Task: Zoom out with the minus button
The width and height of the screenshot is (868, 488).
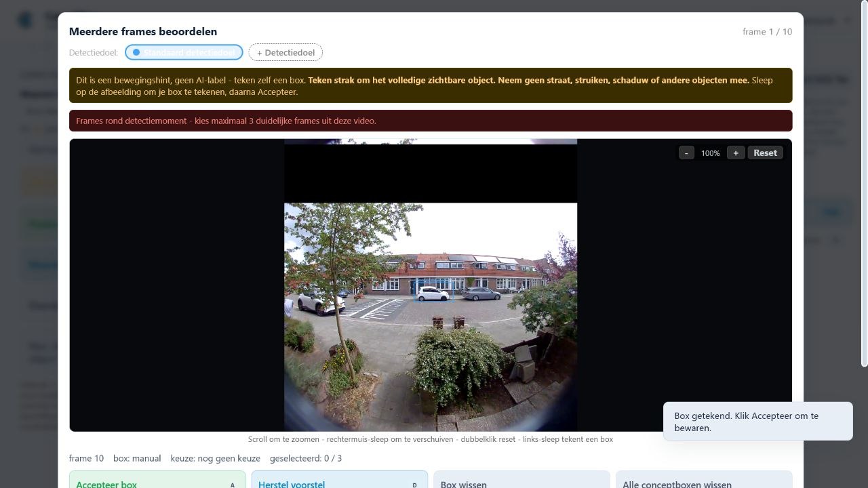Action: tap(686, 152)
